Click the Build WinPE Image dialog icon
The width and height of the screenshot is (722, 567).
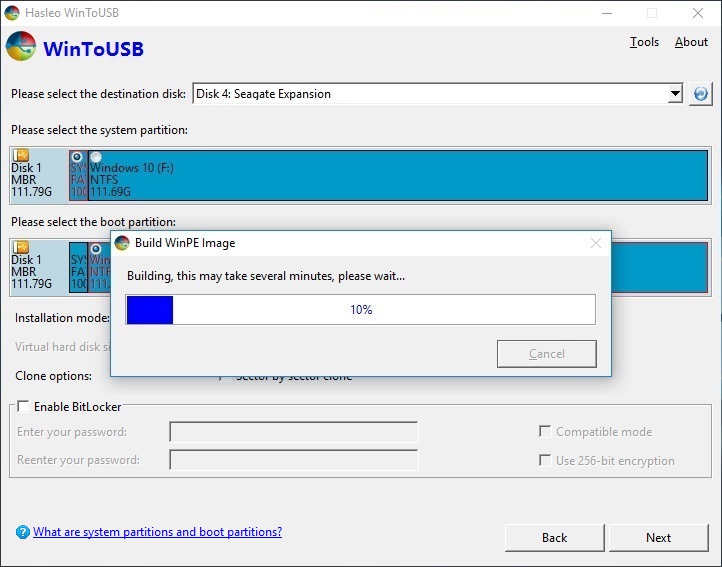(x=122, y=243)
